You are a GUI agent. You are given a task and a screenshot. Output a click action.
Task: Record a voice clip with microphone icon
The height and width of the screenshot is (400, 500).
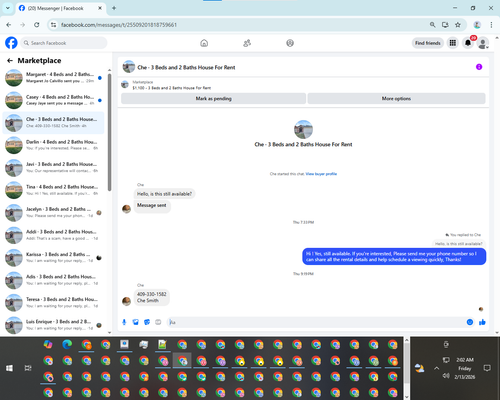[x=124, y=322]
